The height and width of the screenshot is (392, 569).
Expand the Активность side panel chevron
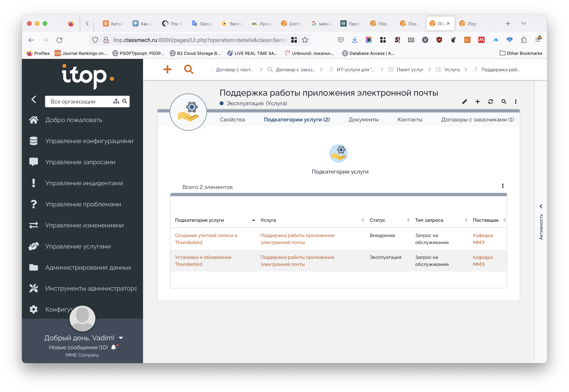point(541,207)
